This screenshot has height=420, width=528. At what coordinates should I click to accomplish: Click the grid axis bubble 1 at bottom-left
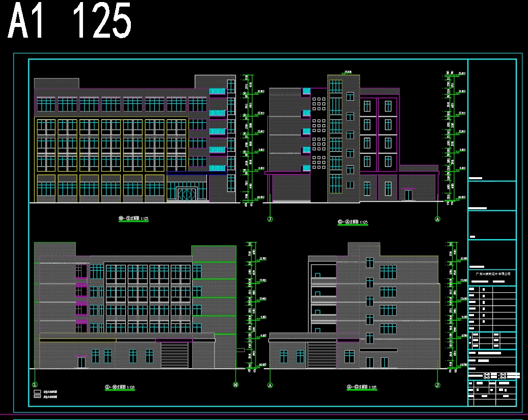[x=35, y=385]
